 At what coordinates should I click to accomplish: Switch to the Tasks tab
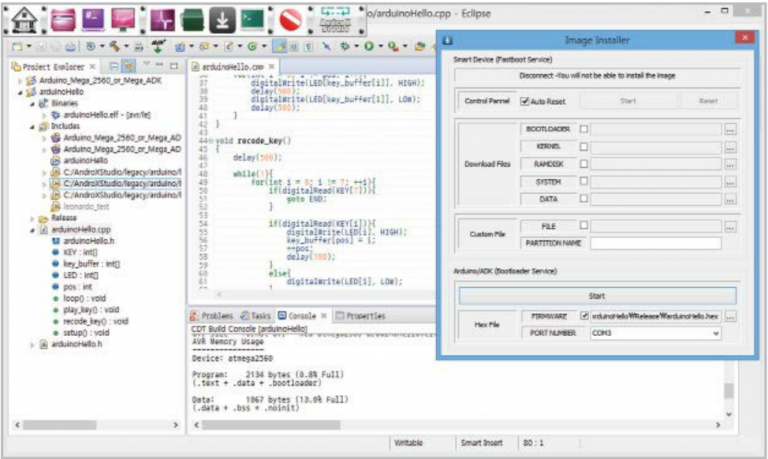tap(256, 316)
